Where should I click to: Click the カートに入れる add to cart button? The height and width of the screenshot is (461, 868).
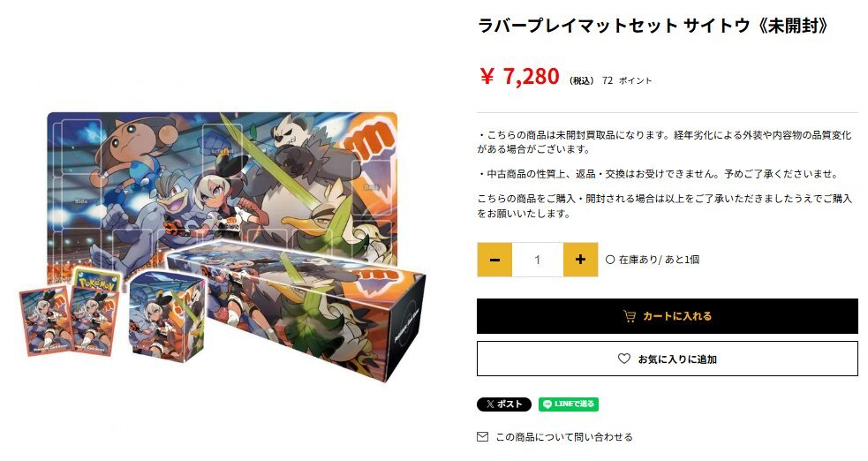(x=667, y=316)
